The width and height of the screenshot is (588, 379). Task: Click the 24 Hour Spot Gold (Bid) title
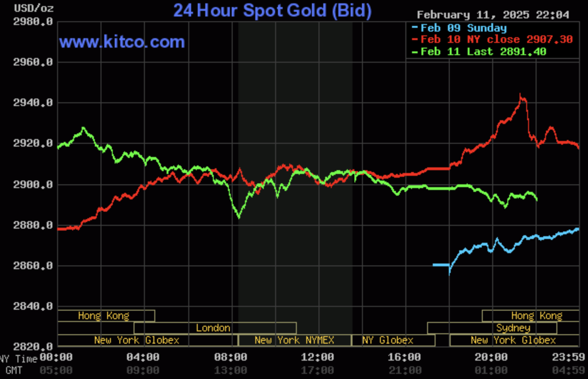point(272,10)
